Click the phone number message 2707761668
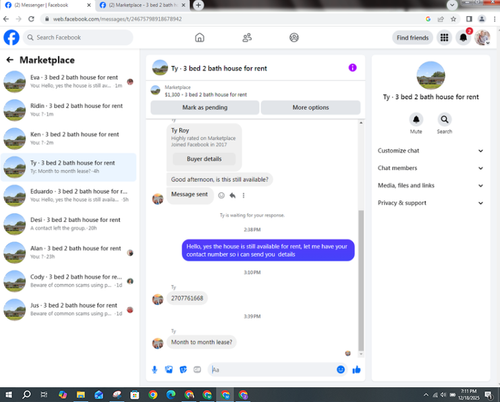Viewport: 500px width, 402px height. [187, 298]
